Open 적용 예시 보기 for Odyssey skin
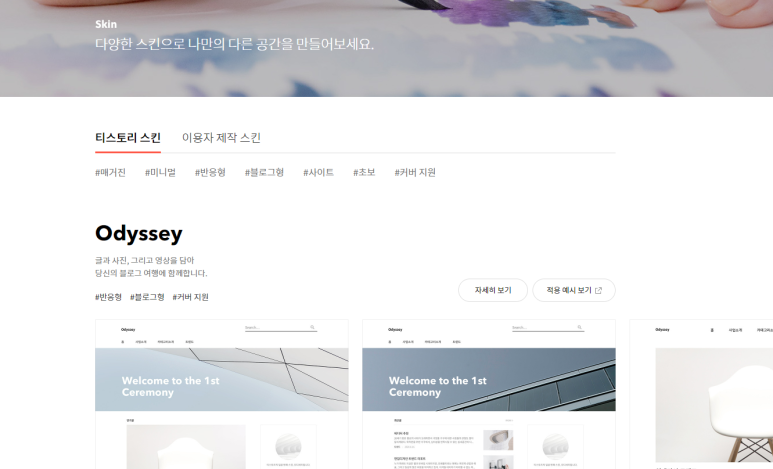The image size is (773, 469). point(574,290)
